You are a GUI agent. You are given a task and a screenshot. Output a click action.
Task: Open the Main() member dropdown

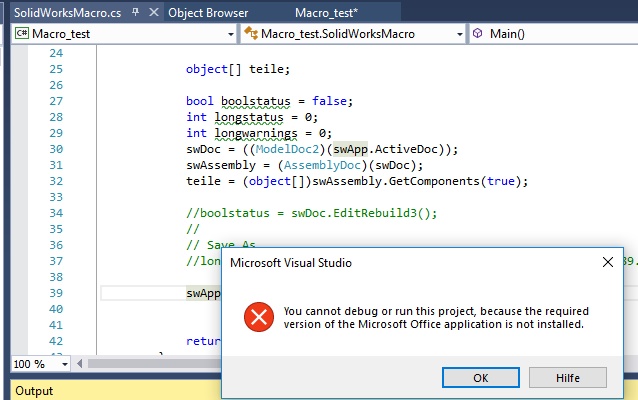coord(553,34)
